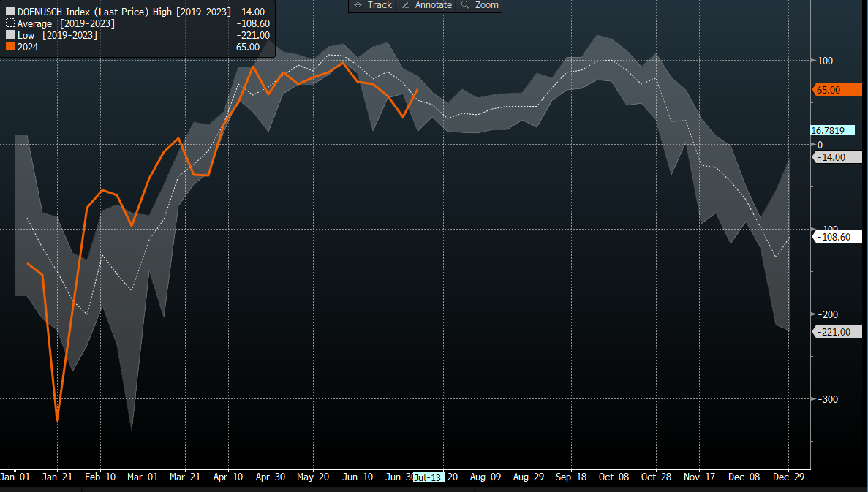
Task: Activate the Track crosshair tool
Action: 373,5
